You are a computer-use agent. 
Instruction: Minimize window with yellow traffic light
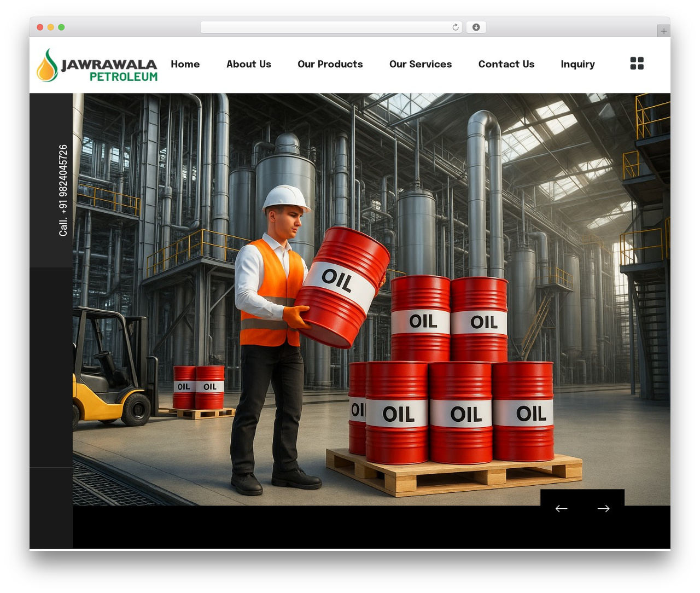tap(51, 27)
